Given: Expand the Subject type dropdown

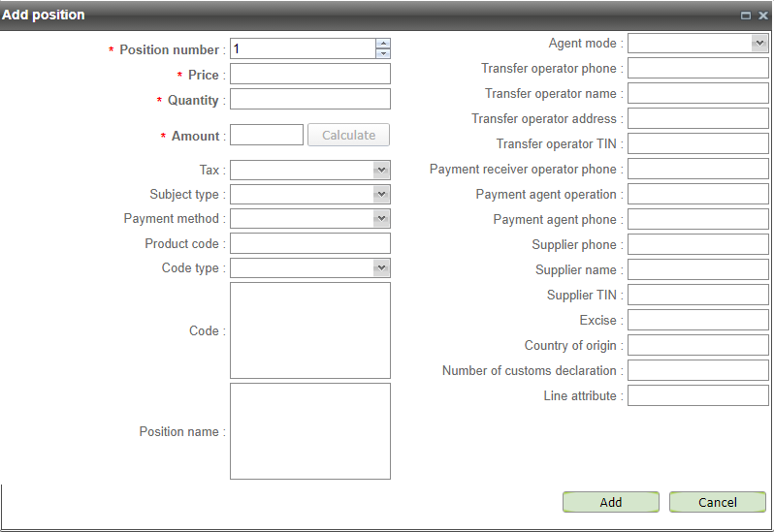Looking at the screenshot, I should point(381,194).
